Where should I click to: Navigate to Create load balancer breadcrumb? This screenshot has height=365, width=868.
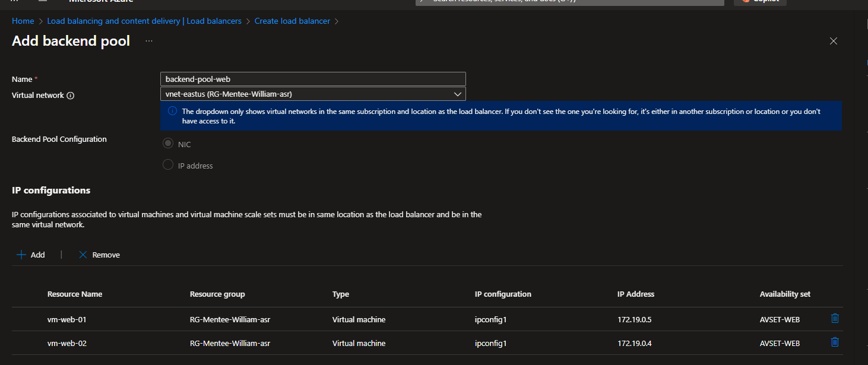292,21
